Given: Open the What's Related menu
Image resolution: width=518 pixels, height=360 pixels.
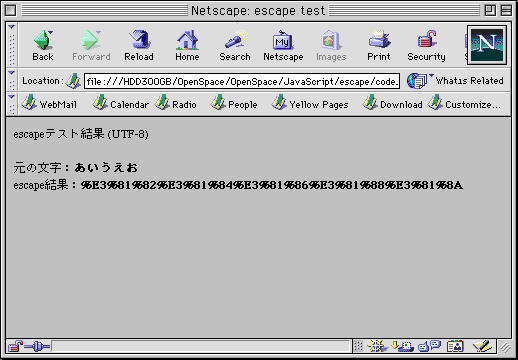Looking at the screenshot, I should pos(455,81).
